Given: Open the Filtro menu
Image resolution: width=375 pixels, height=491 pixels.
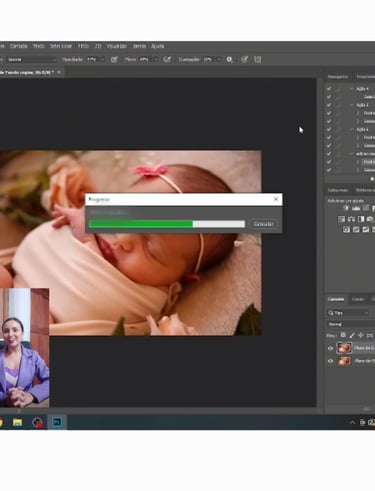Looking at the screenshot, I should pyautogui.click(x=83, y=46).
